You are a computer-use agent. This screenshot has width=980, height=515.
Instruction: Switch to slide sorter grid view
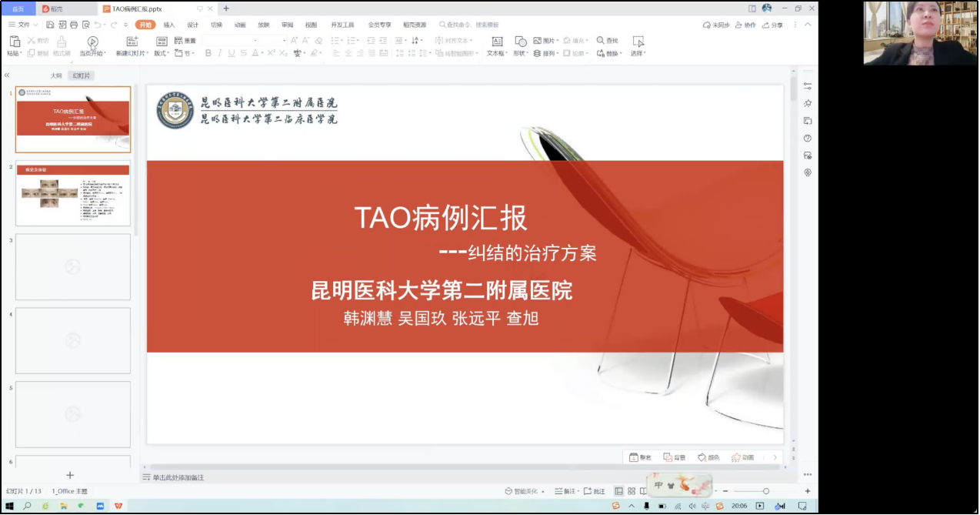point(632,491)
